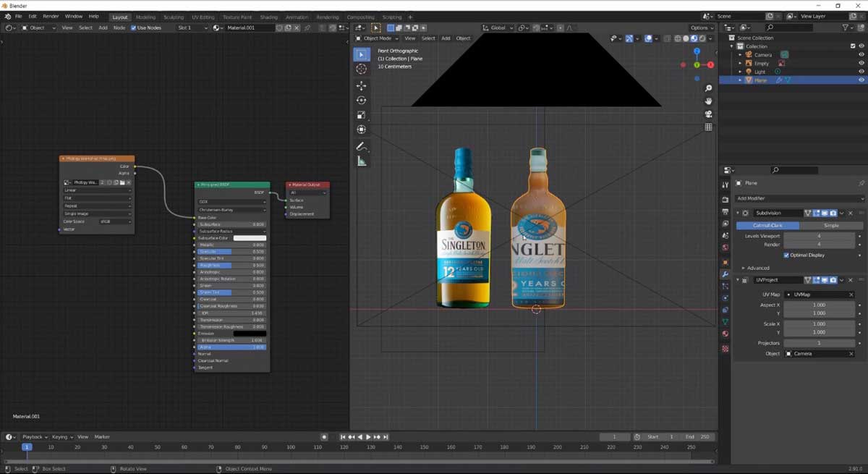Select rendered viewport shading mode
Viewport: 868px width, 474px height.
click(702, 38)
